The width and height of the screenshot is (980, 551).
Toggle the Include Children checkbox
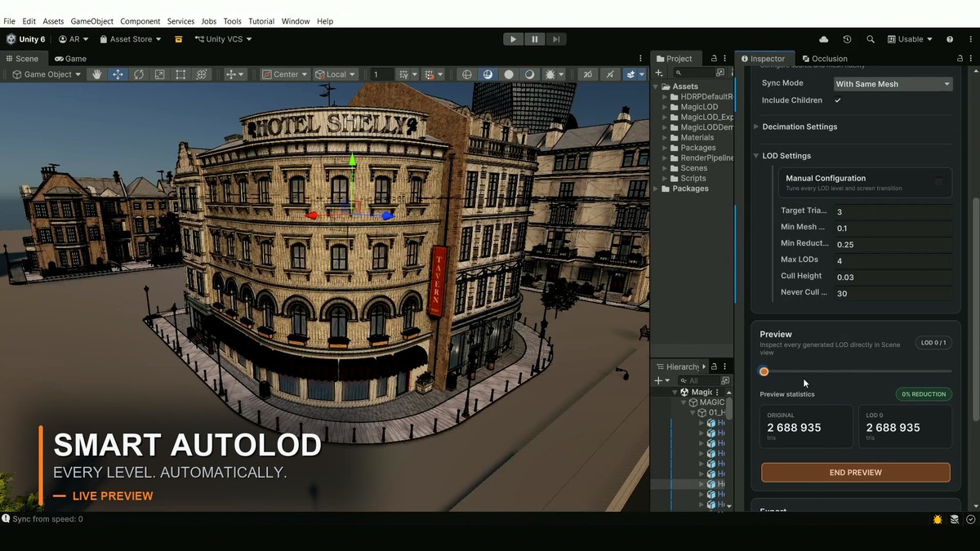(x=838, y=100)
